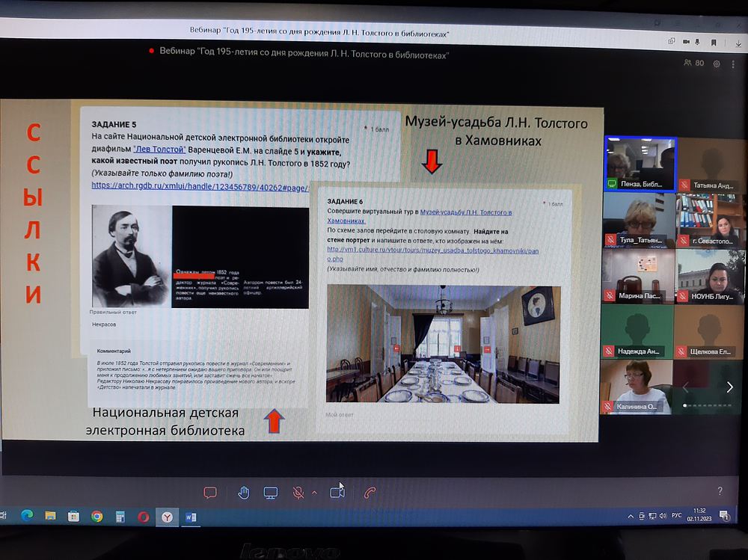Click the webinar title in the tab bar

[319, 32]
